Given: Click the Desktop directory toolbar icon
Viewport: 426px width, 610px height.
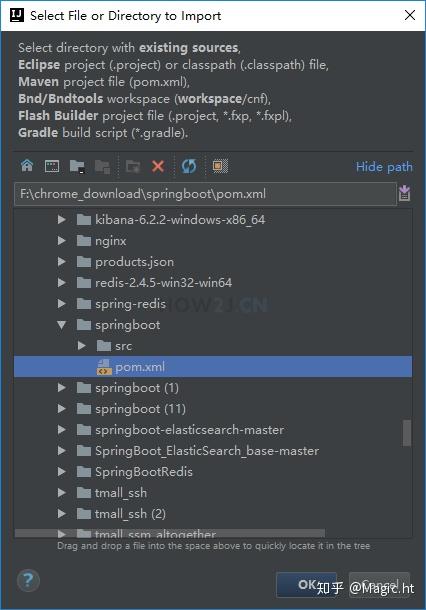Looking at the screenshot, I should click(x=52, y=167).
